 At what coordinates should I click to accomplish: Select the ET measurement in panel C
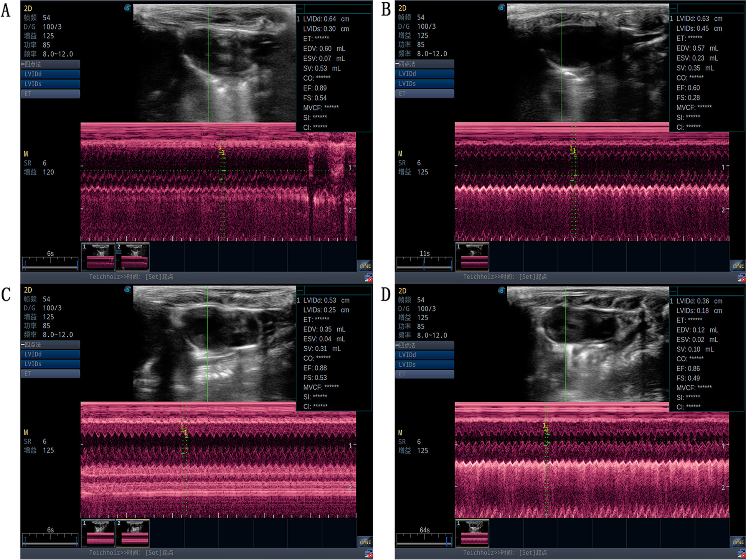50,374
